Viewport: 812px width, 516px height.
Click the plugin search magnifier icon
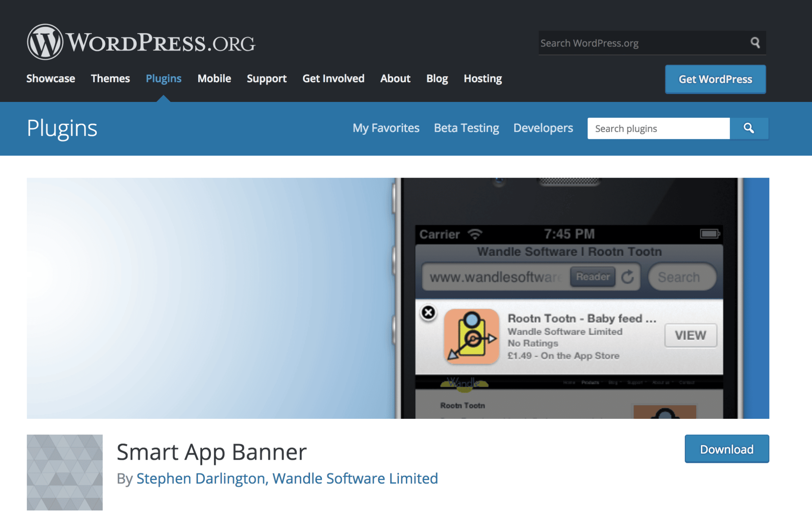point(749,129)
